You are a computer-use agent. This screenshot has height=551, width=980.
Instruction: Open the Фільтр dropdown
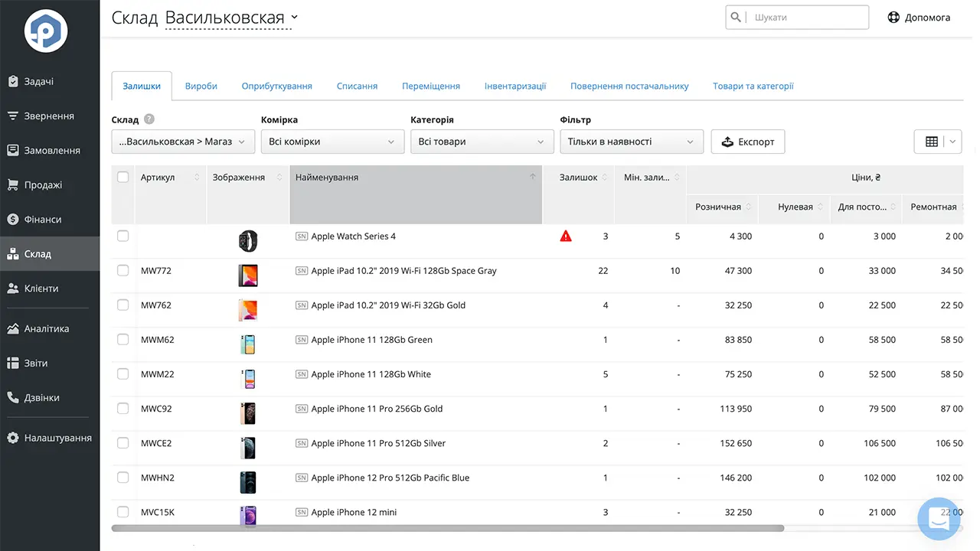632,142
